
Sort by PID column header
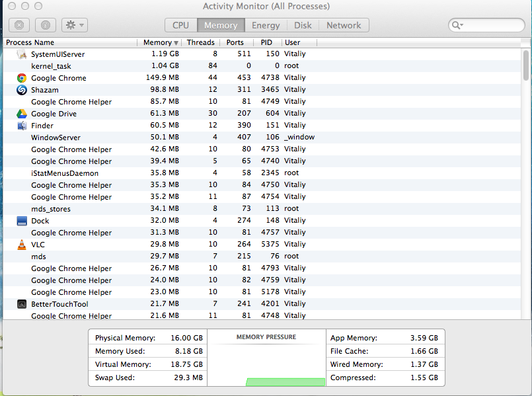click(266, 42)
